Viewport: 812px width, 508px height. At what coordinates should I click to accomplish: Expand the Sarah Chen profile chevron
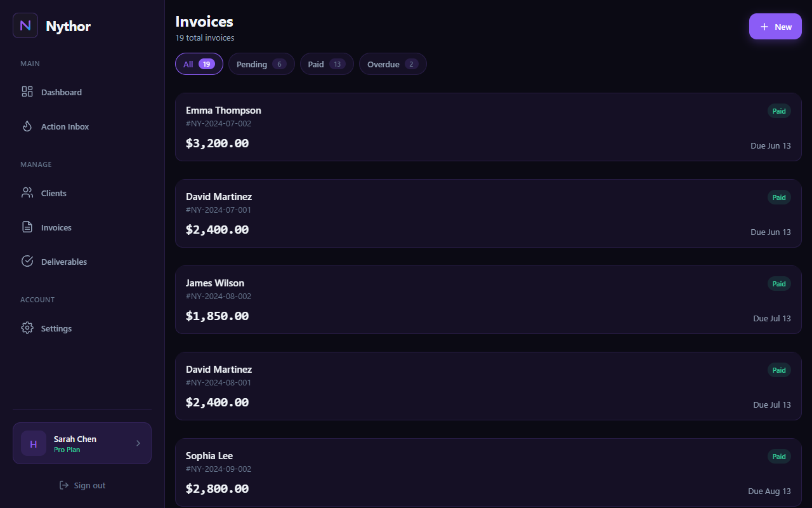click(x=138, y=443)
